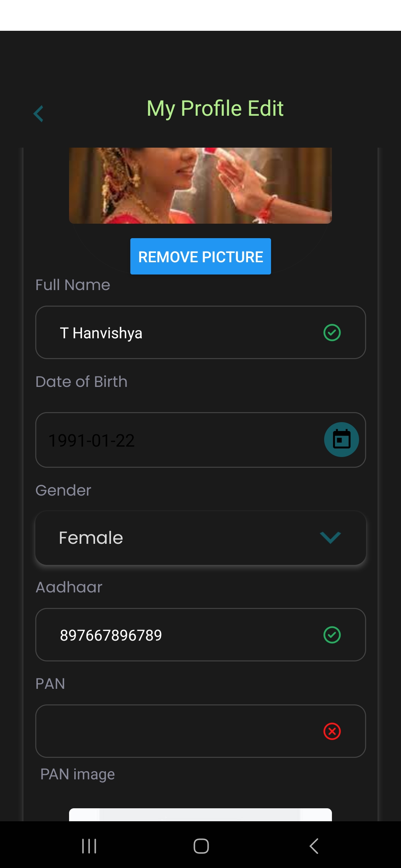Viewport: 401px width, 868px height.
Task: Open the date of birth calendar picker
Action: click(x=341, y=440)
